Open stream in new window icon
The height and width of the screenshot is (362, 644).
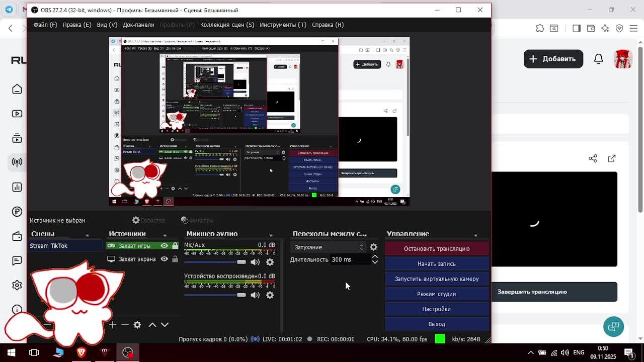[611, 158]
